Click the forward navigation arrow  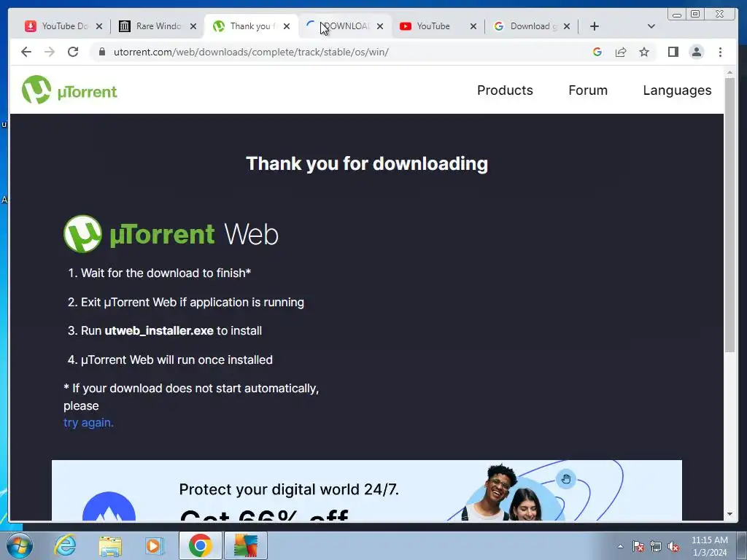(50, 52)
